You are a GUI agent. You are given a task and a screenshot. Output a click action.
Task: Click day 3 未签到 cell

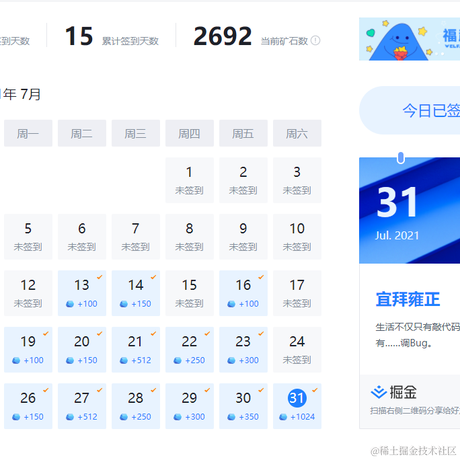tap(297, 180)
